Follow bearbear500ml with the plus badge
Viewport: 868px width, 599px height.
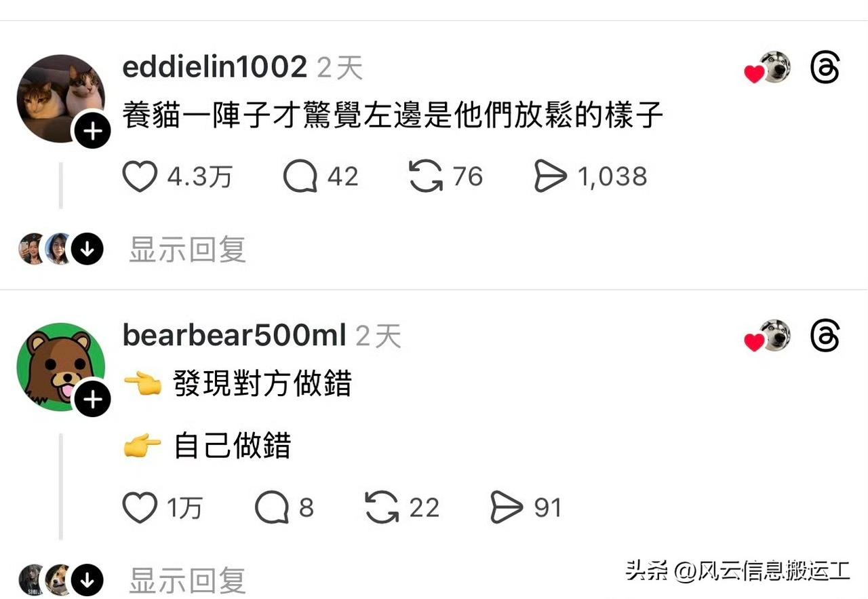[x=92, y=400]
